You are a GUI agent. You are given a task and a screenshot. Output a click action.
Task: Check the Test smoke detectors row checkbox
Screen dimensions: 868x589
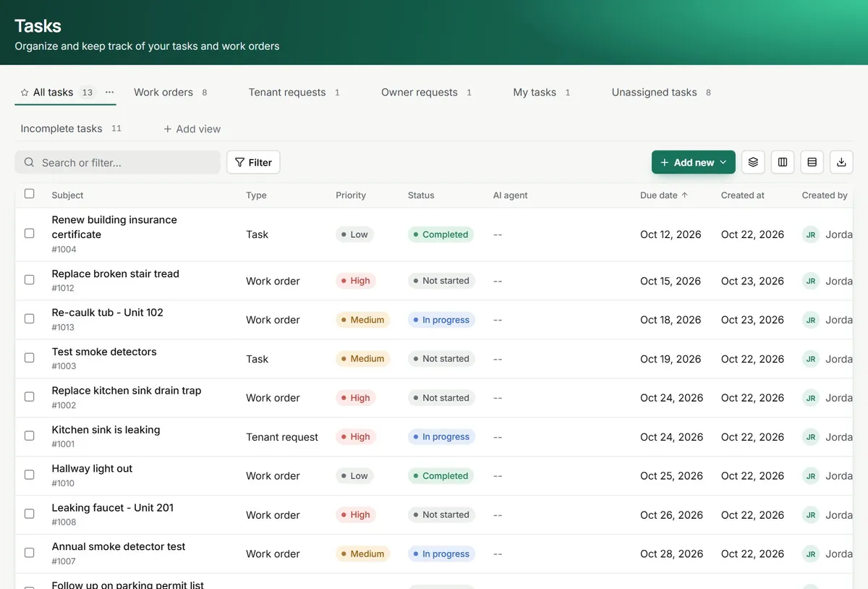(x=30, y=358)
